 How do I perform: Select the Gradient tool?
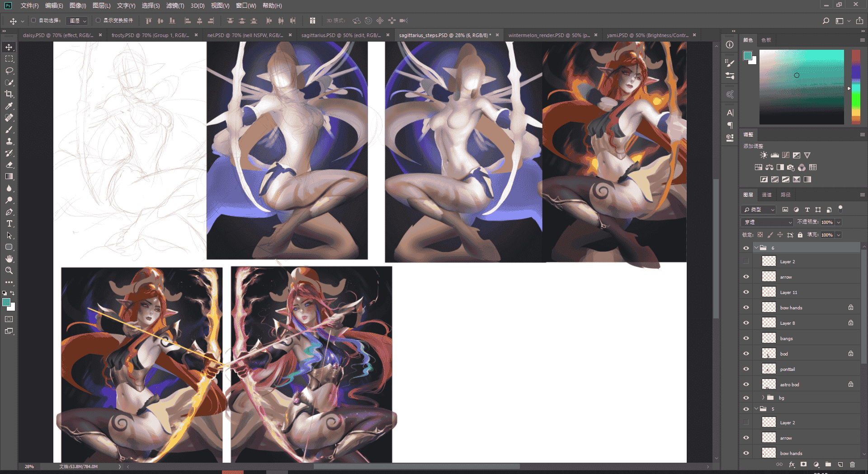click(9, 176)
